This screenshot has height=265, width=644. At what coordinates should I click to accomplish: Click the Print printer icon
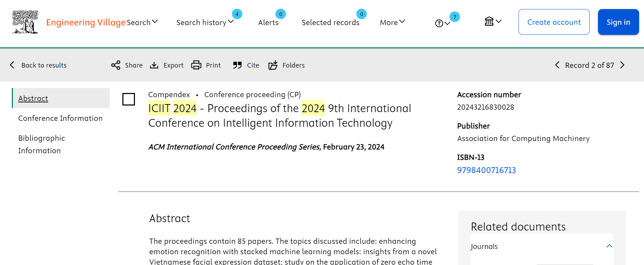pyautogui.click(x=196, y=65)
